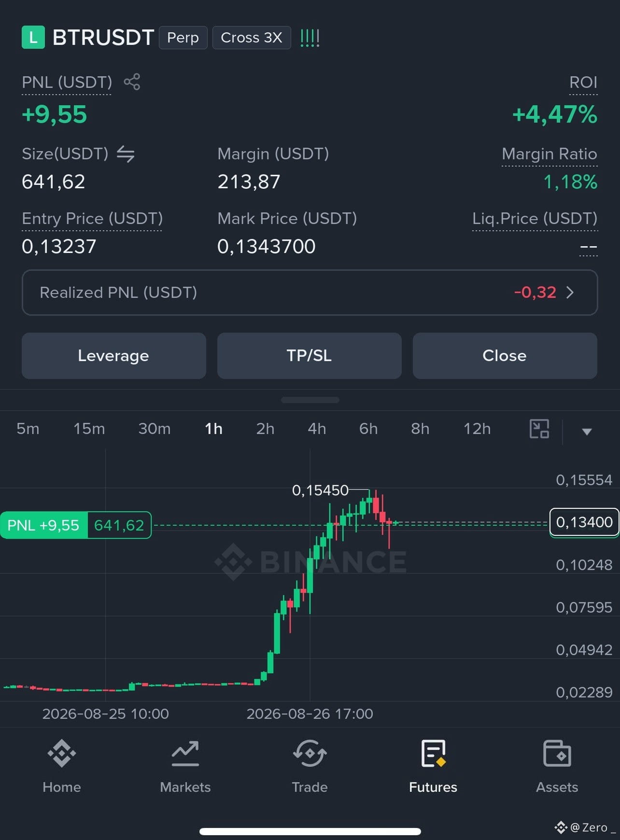
Task: Tap the 1,18% margin ratio value
Action: click(x=571, y=182)
